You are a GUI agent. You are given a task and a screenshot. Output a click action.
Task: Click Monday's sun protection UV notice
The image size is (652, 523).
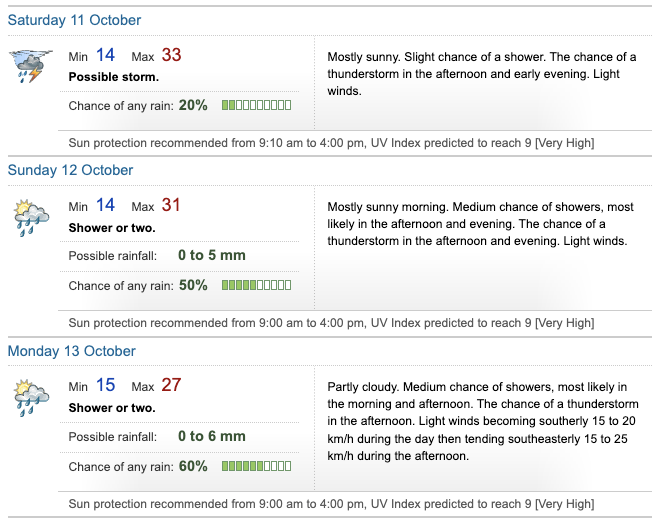pyautogui.click(x=331, y=504)
